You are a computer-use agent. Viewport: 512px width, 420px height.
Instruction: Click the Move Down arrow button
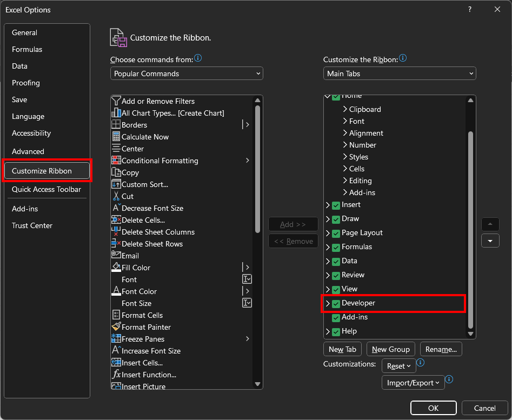pyautogui.click(x=490, y=241)
